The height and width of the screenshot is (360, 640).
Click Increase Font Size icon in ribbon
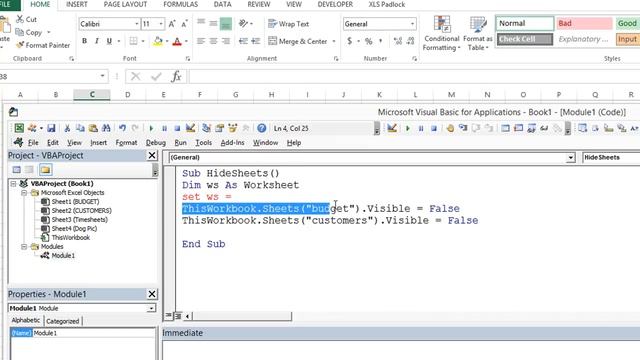(x=172, y=24)
